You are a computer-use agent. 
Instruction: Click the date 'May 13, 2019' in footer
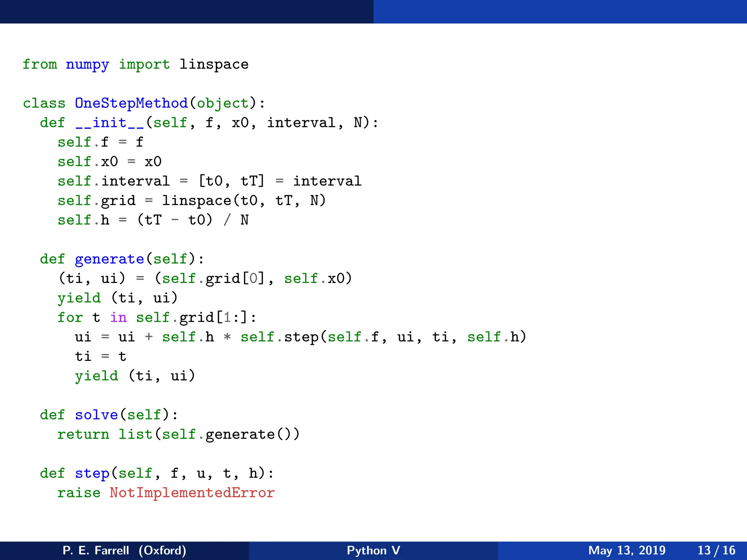pos(627,551)
